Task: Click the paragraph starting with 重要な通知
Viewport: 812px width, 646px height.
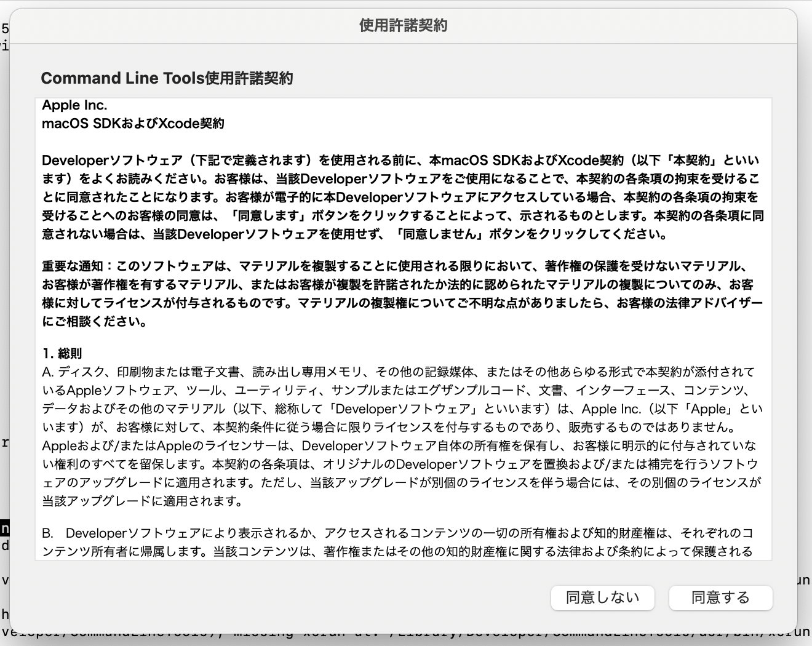Action: (402, 293)
